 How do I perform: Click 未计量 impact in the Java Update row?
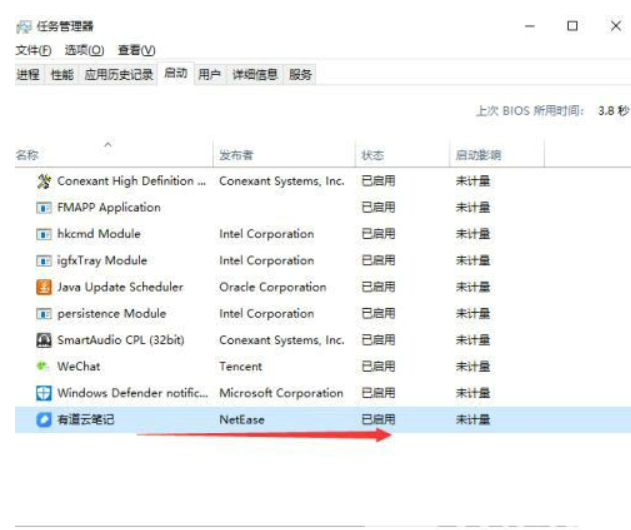pyautogui.click(x=473, y=287)
